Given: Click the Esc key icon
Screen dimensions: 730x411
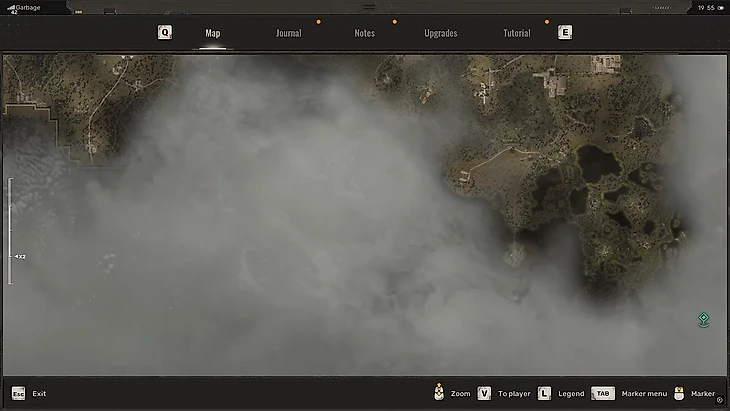Looking at the screenshot, I should (x=18, y=394).
